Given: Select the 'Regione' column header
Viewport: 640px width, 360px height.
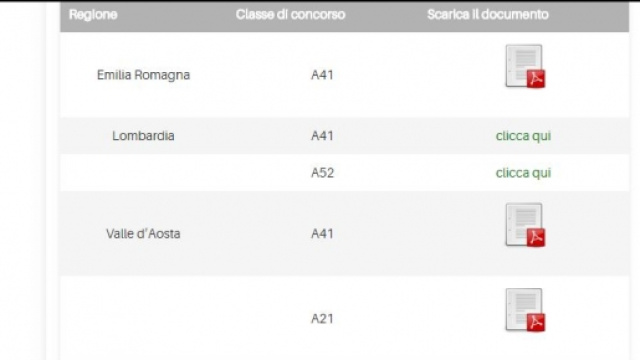Looking at the screenshot, I should pyautogui.click(x=93, y=15).
